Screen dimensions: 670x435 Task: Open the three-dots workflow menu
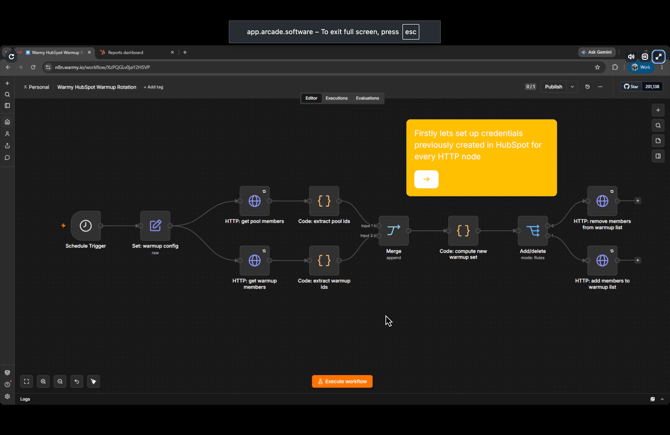600,87
